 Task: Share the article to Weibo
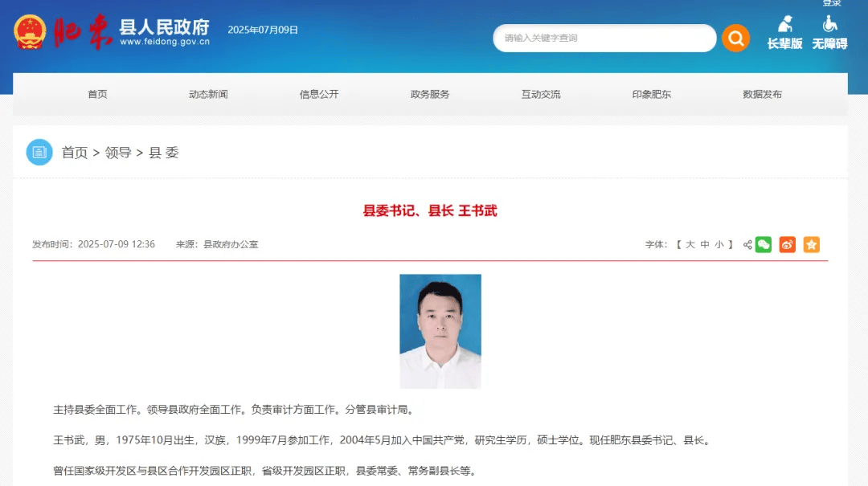(787, 245)
